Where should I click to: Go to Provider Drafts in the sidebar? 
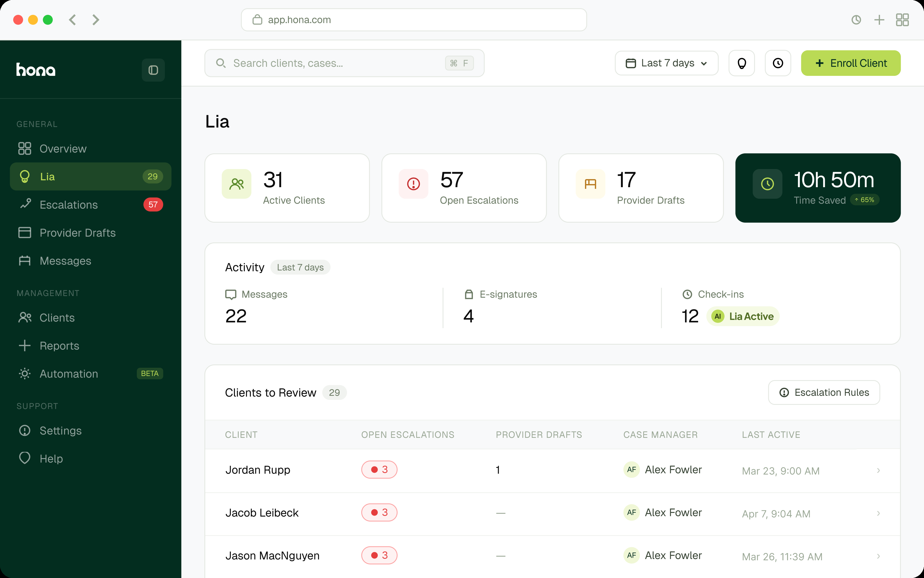[x=91, y=233]
